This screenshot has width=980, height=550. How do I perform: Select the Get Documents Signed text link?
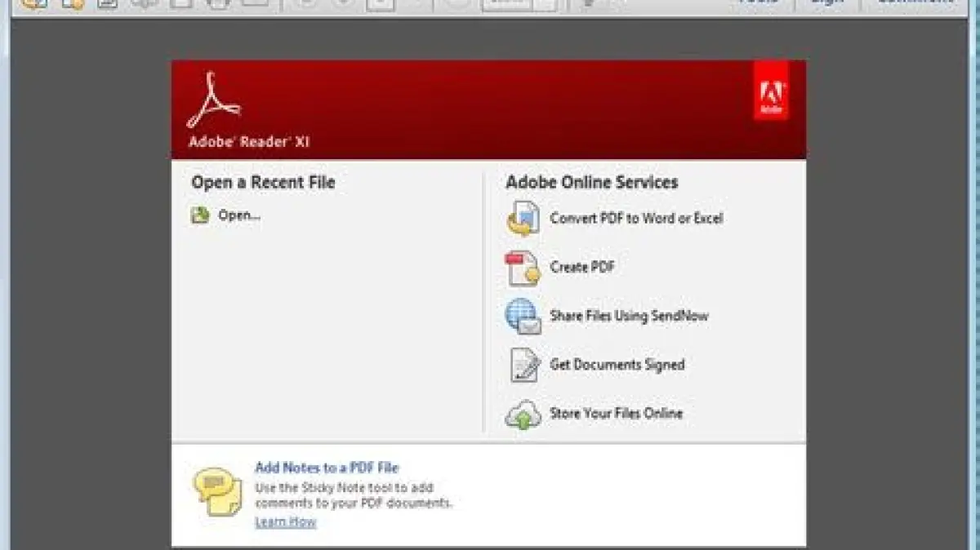[617, 365]
